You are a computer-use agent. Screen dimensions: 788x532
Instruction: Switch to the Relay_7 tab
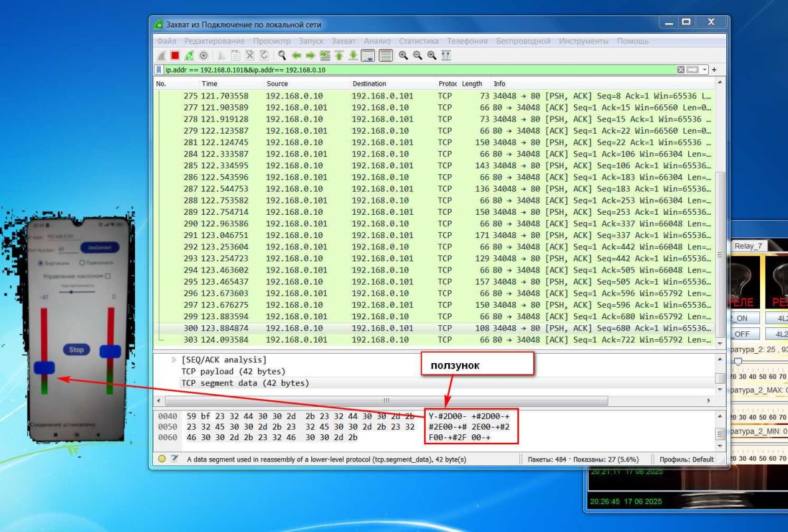(748, 246)
